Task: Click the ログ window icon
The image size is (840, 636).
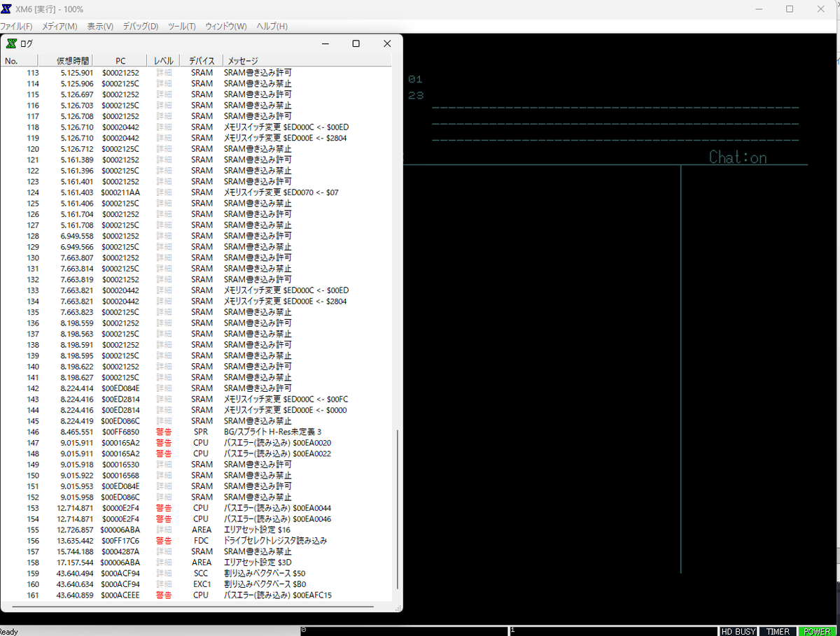Action: [x=11, y=43]
